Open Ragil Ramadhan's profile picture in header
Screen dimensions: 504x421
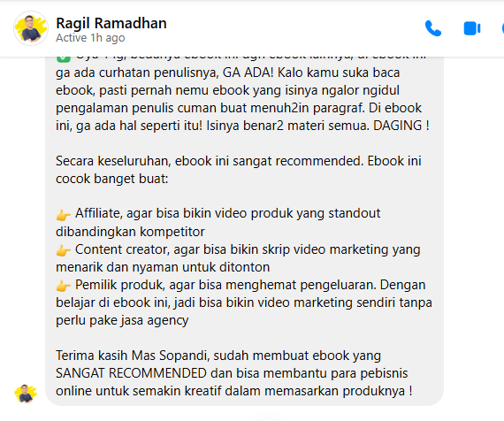pos(31,28)
